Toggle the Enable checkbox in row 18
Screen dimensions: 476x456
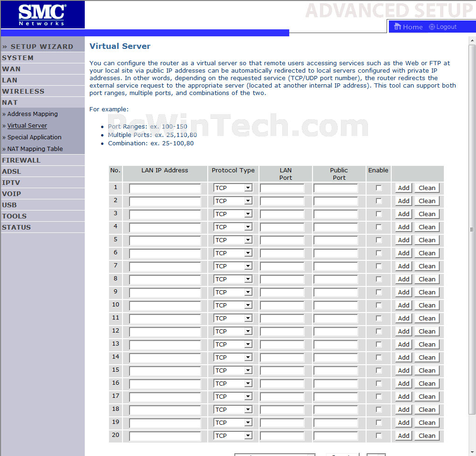pos(379,409)
